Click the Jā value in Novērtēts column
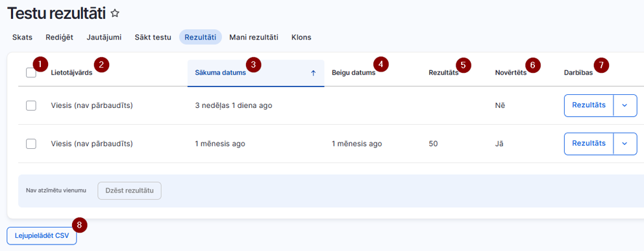This screenshot has width=644, height=251. click(x=499, y=144)
